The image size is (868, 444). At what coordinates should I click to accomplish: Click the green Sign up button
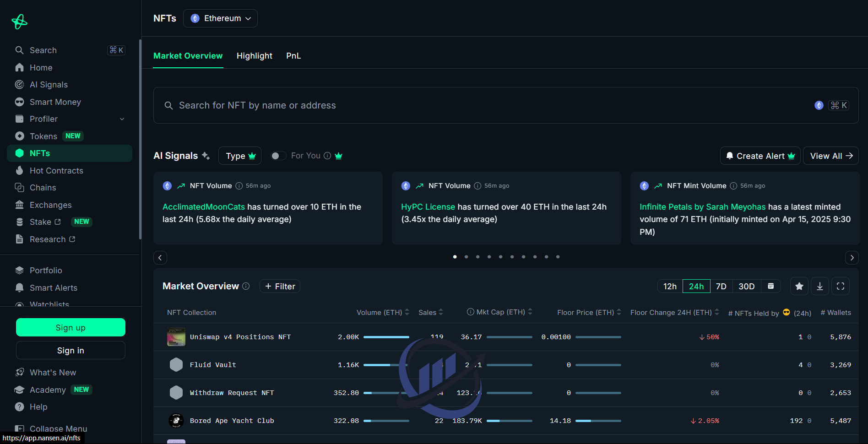tap(71, 327)
